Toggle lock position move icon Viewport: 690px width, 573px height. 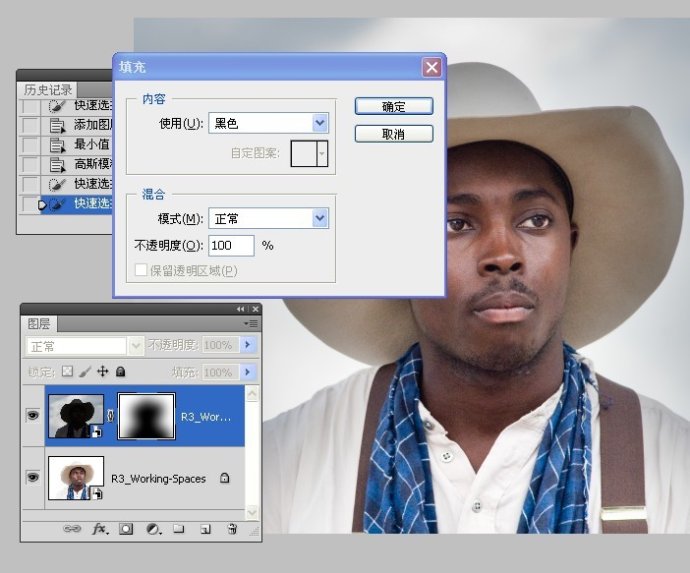(x=103, y=371)
